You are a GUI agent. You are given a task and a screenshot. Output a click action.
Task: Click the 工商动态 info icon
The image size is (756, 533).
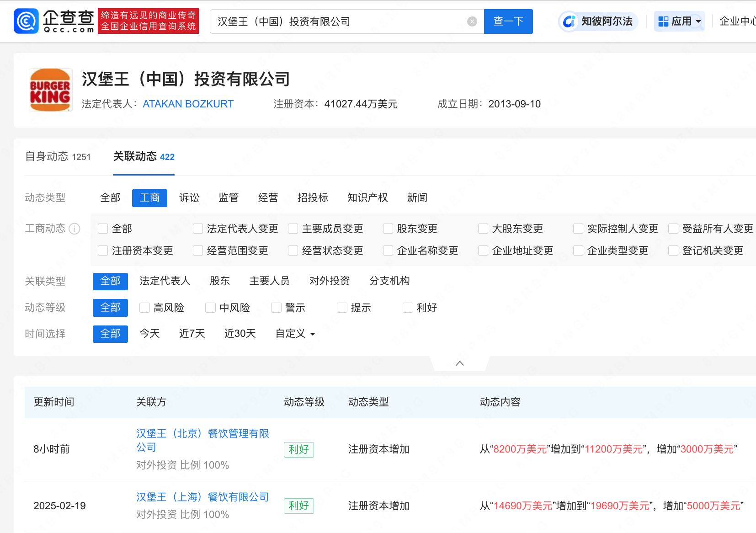click(x=75, y=229)
